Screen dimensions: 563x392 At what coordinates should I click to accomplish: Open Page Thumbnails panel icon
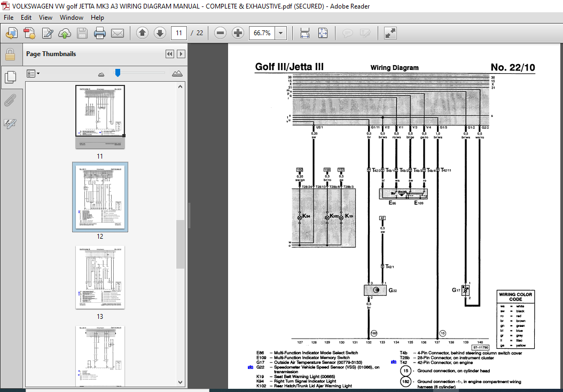tap(10, 77)
